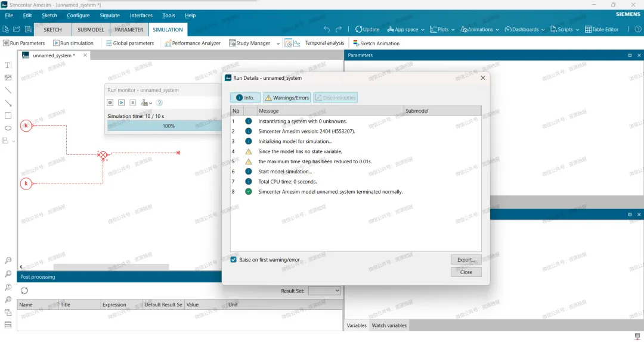The width and height of the screenshot is (644, 342).
Task: Expand the run monitor options dropdown
Action: [151, 103]
